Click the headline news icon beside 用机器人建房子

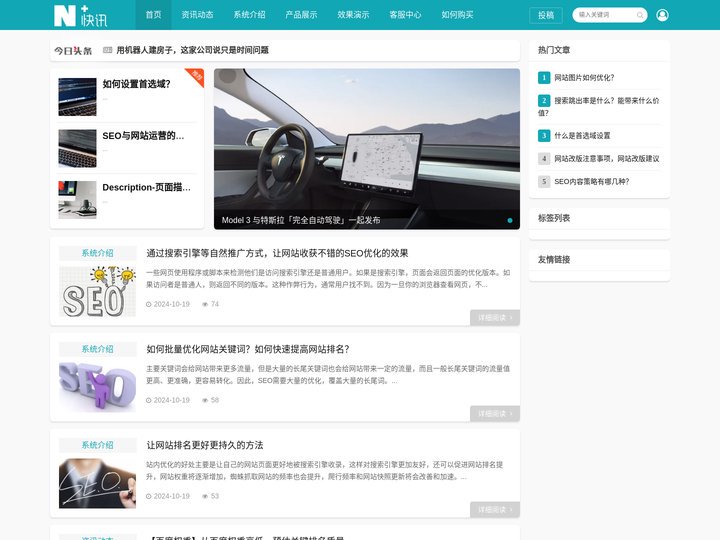coord(107,50)
